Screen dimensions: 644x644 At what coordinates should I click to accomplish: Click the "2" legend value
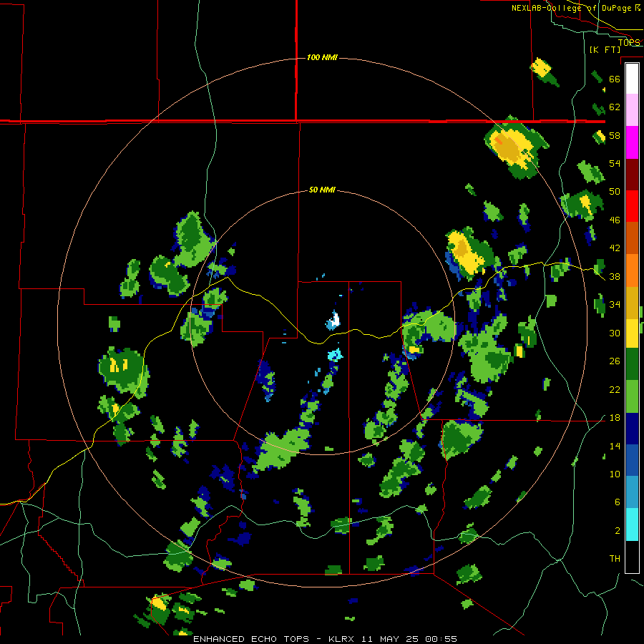pos(617,531)
